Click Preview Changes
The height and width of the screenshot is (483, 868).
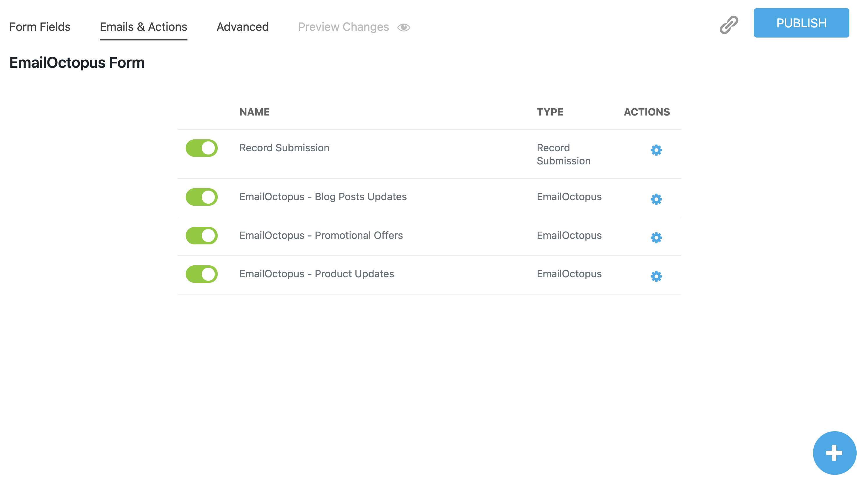tap(343, 27)
